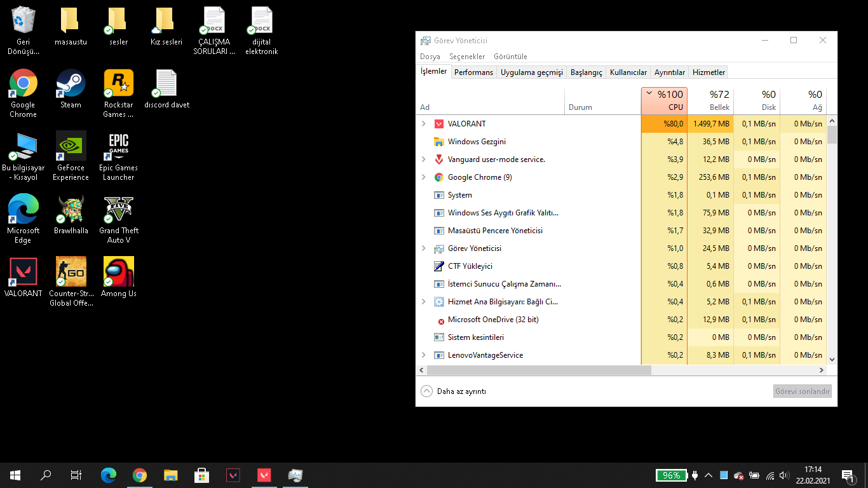Viewport: 868px width, 488px height.
Task: Select the Grand Theft Auto V desktop icon
Action: (119, 219)
